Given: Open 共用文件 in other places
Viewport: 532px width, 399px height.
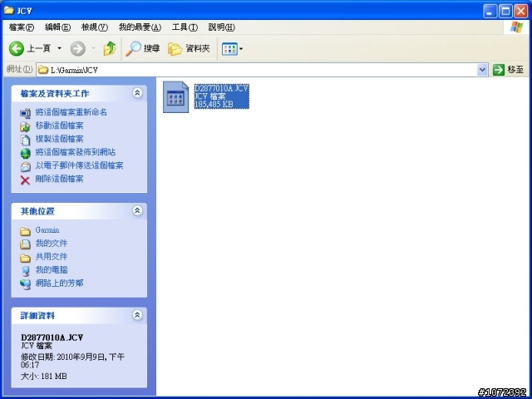Looking at the screenshot, I should pyautogui.click(x=52, y=257).
